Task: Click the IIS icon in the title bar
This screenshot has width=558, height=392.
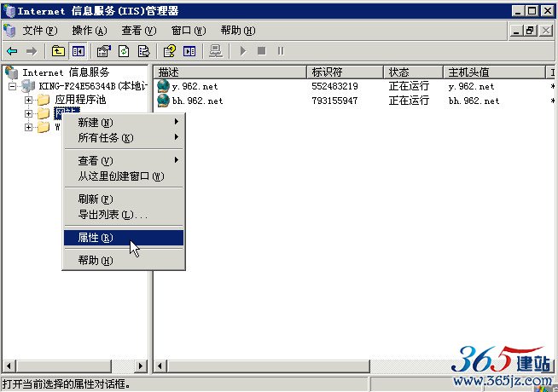Action: pyautogui.click(x=9, y=11)
